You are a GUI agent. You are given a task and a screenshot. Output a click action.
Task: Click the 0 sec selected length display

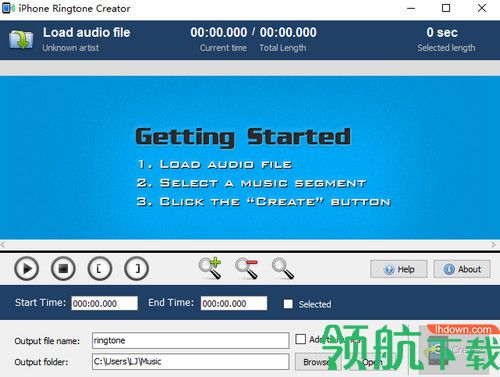[442, 32]
